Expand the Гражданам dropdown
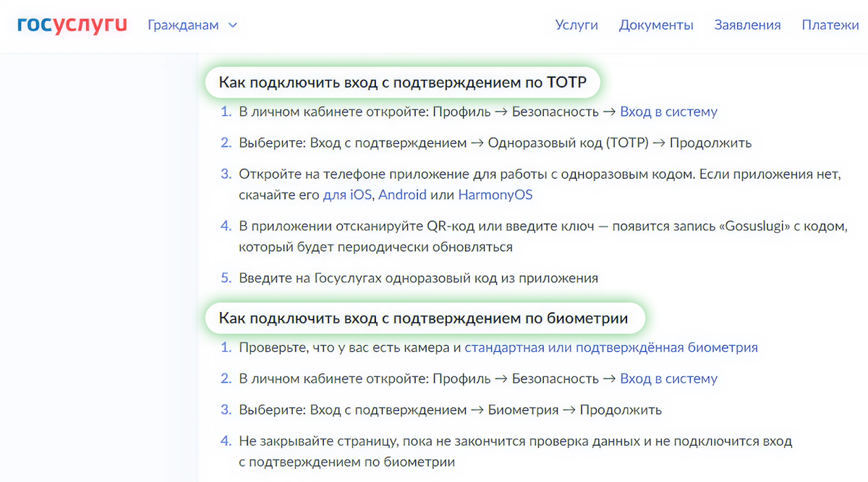This screenshot has width=868, height=482. click(x=192, y=25)
